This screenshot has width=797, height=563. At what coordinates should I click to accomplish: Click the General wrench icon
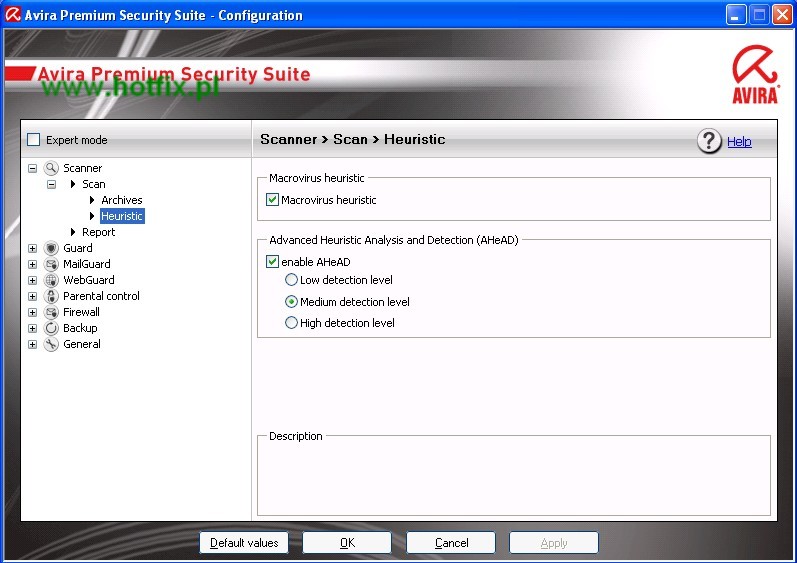51,344
